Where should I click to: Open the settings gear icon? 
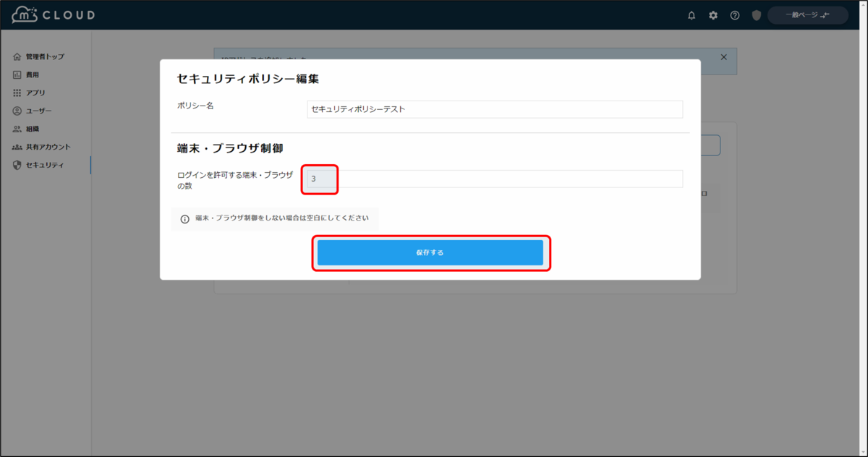[x=712, y=14]
